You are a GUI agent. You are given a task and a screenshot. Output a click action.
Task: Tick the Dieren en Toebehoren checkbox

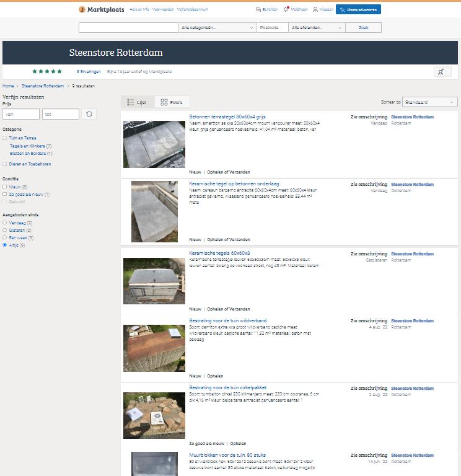[x=4, y=164]
